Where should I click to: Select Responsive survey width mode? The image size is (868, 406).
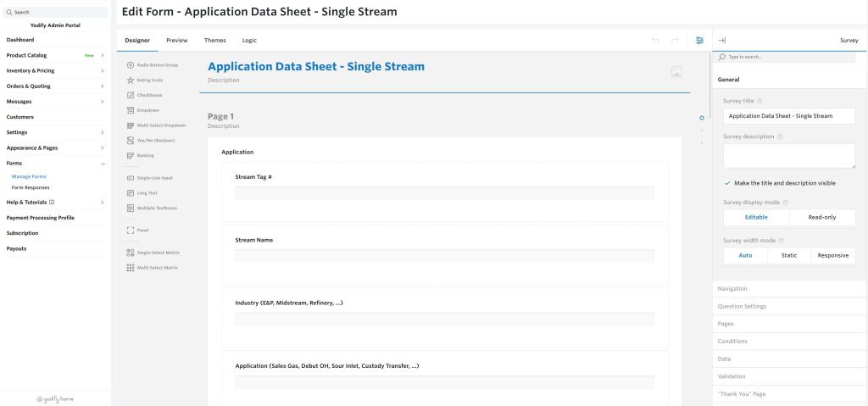pos(832,255)
